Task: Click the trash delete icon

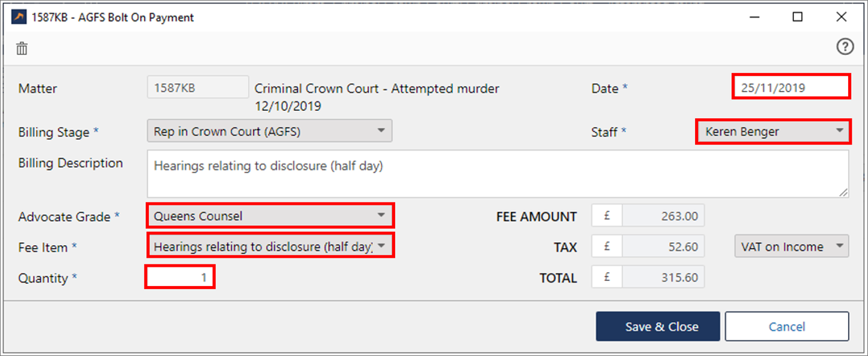Action: (22, 49)
